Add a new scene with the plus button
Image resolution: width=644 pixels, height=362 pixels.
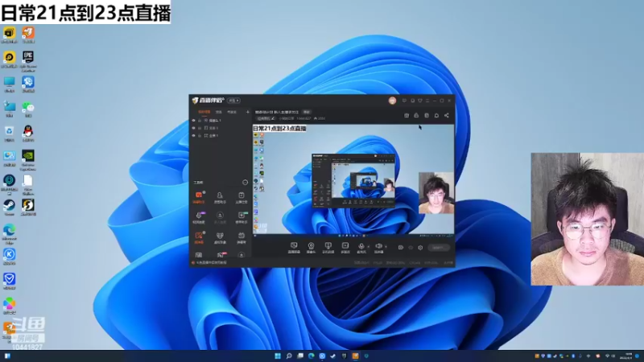[248, 112]
